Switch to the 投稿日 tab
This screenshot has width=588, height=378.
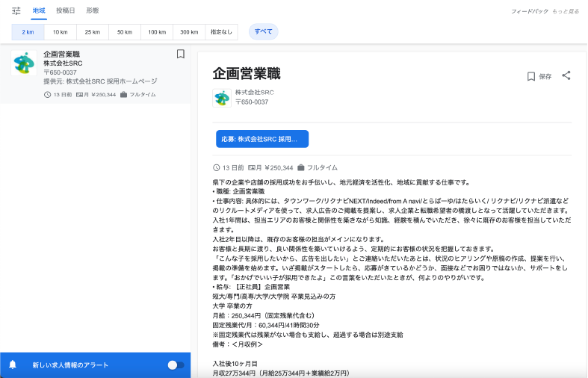66,10
